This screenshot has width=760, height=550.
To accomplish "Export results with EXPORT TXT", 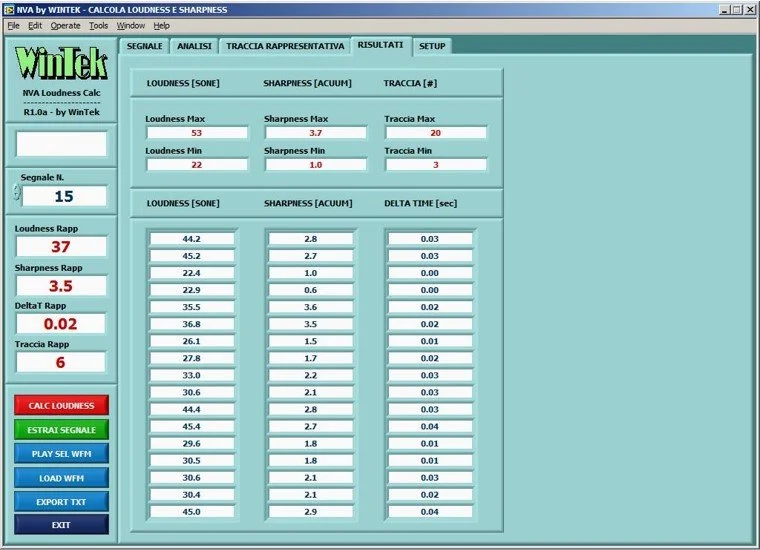I will point(61,502).
